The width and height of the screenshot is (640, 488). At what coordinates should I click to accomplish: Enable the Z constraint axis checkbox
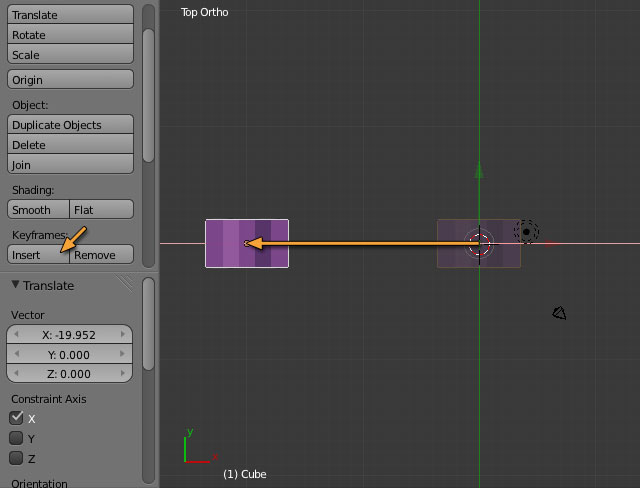click(x=16, y=458)
